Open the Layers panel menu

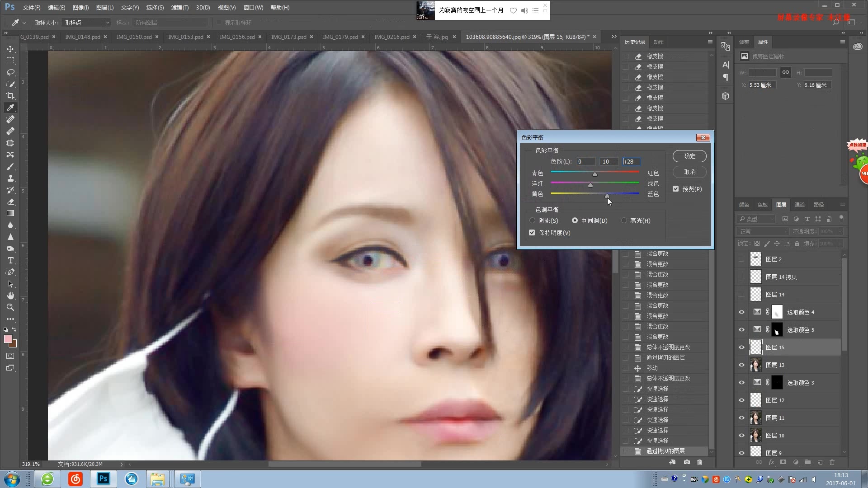(x=842, y=205)
